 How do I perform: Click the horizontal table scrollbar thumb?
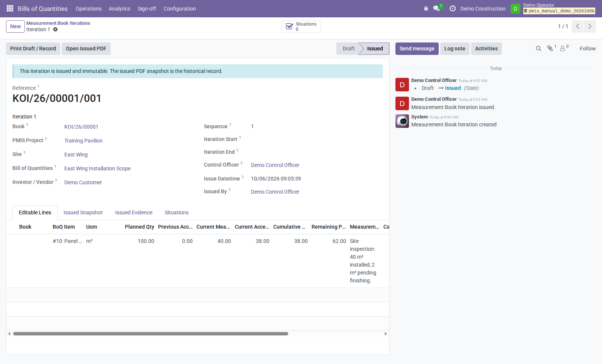[x=150, y=334]
